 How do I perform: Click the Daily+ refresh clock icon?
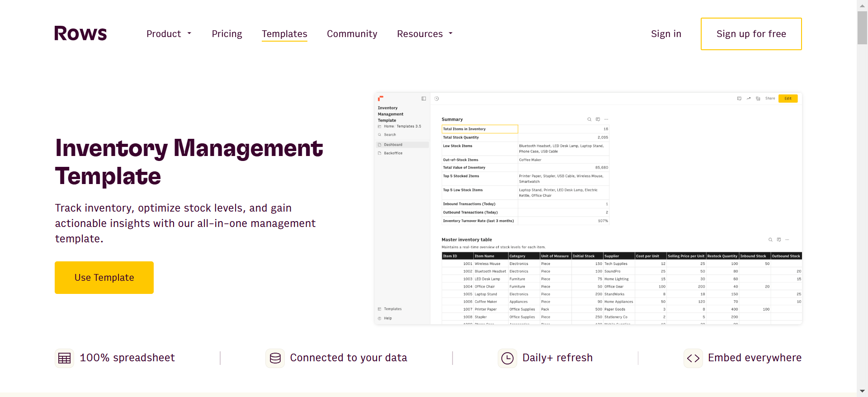[x=507, y=358]
